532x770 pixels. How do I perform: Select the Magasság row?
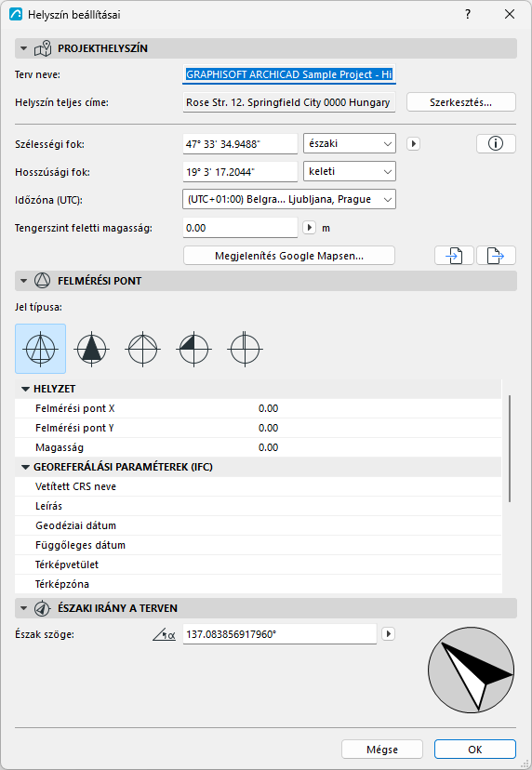(x=259, y=447)
